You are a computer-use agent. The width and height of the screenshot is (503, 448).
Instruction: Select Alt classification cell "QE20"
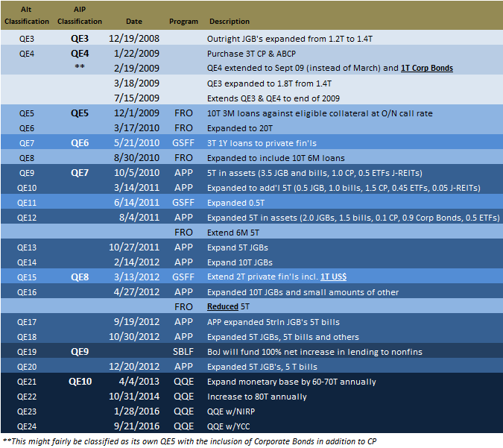[27, 367]
